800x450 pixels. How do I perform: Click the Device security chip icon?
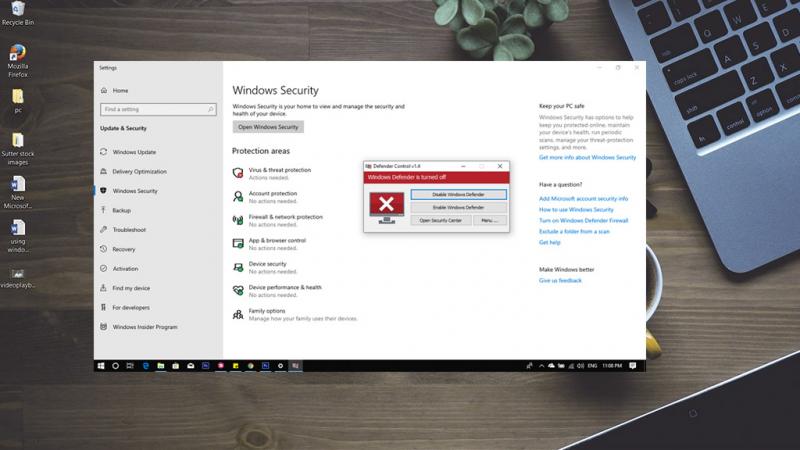coord(238,267)
